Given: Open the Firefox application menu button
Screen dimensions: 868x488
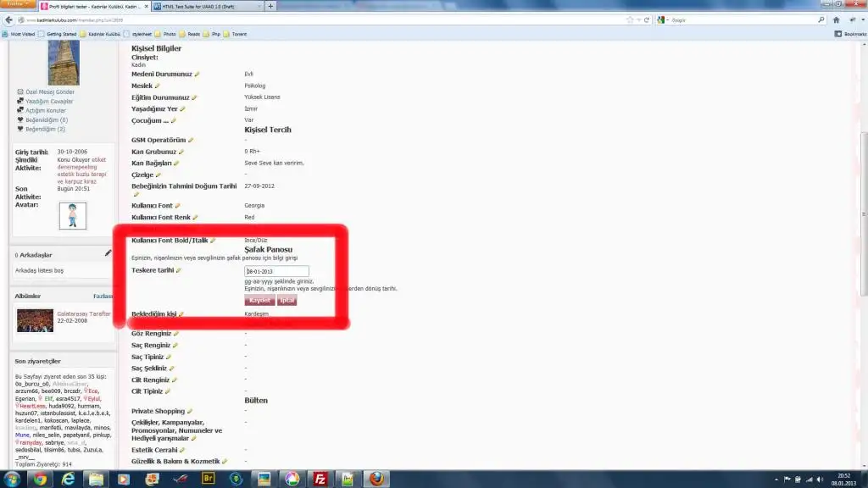Looking at the screenshot, I should tap(18, 4).
